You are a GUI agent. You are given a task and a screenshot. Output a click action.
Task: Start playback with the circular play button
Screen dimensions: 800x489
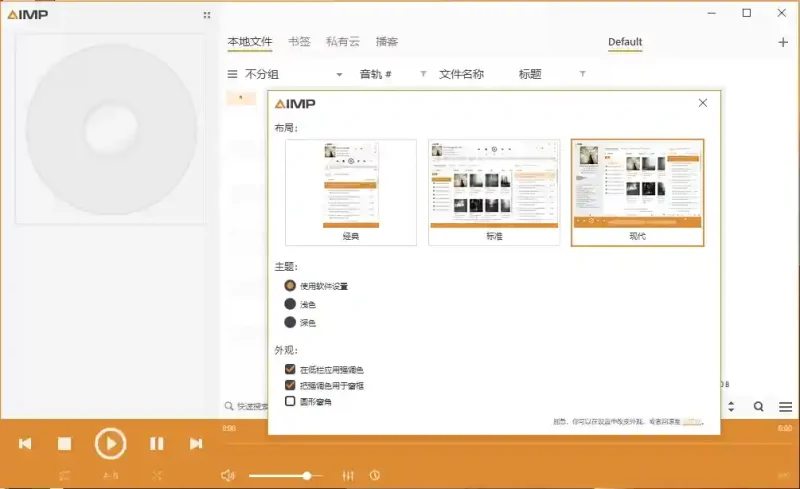[110, 444]
